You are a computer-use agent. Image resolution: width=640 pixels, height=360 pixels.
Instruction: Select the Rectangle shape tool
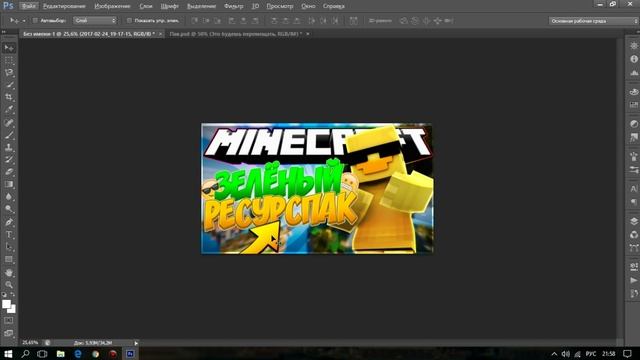pyautogui.click(x=9, y=259)
